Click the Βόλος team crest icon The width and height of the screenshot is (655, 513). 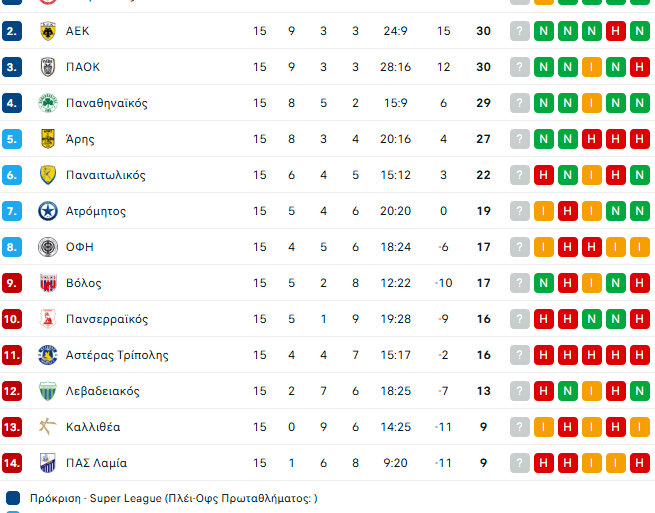(x=47, y=283)
